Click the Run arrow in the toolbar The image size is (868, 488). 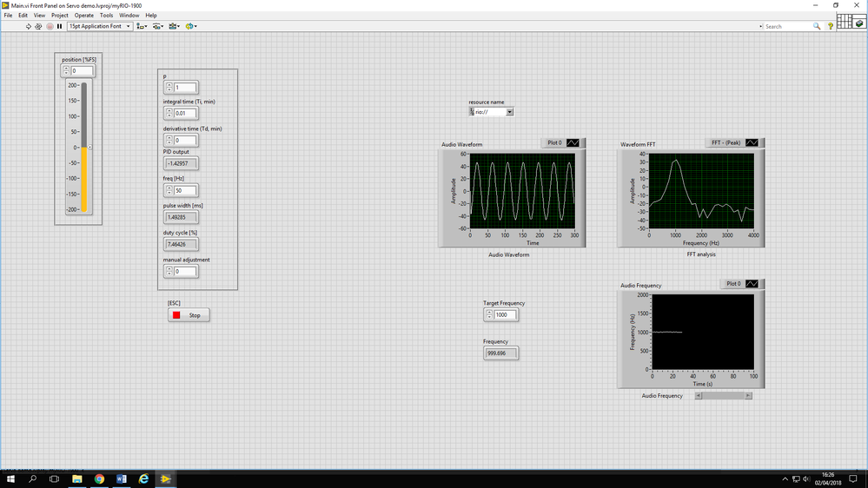(28, 26)
